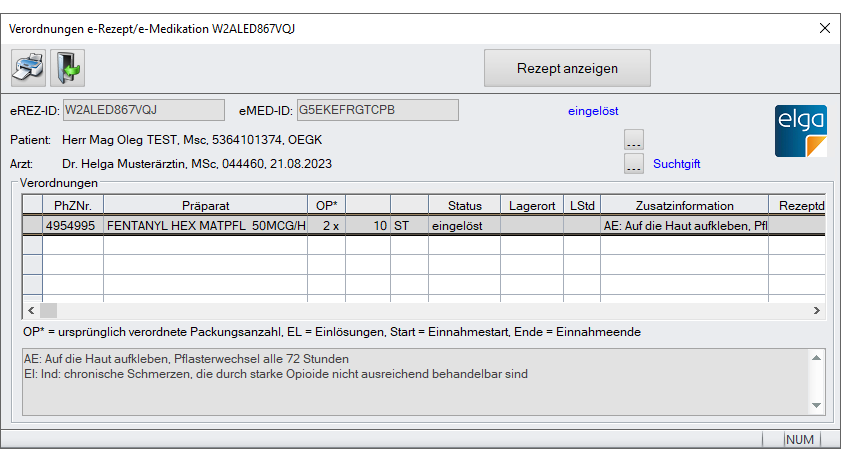
Task: Click the Zusatzinformation column header
Action: coord(683,205)
